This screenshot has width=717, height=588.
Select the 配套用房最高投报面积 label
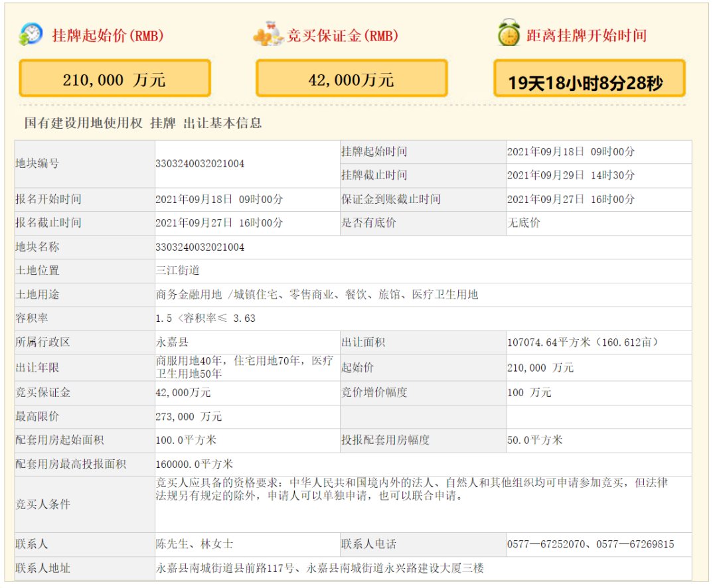coord(70,464)
